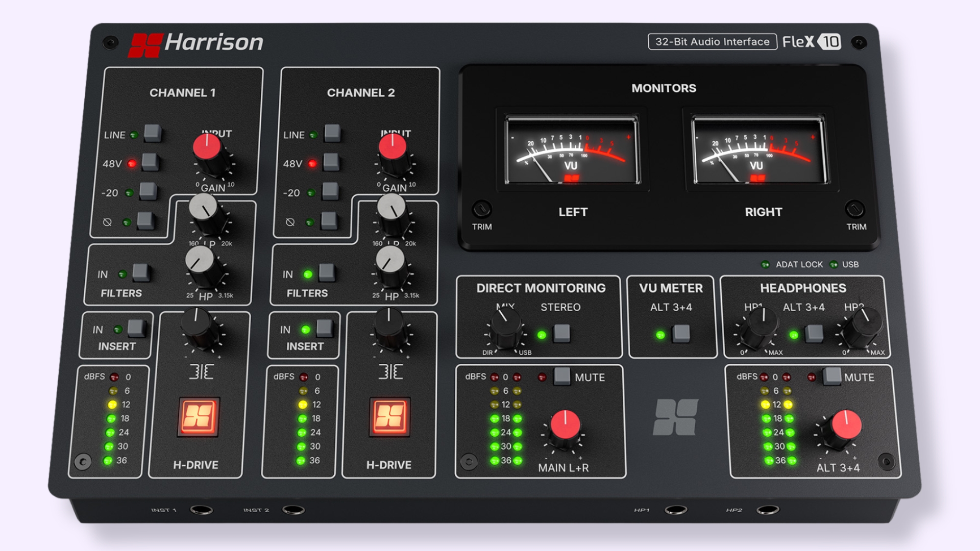Toggle the Direct Monitoring STEREO button
The width and height of the screenshot is (980, 551).
[561, 333]
